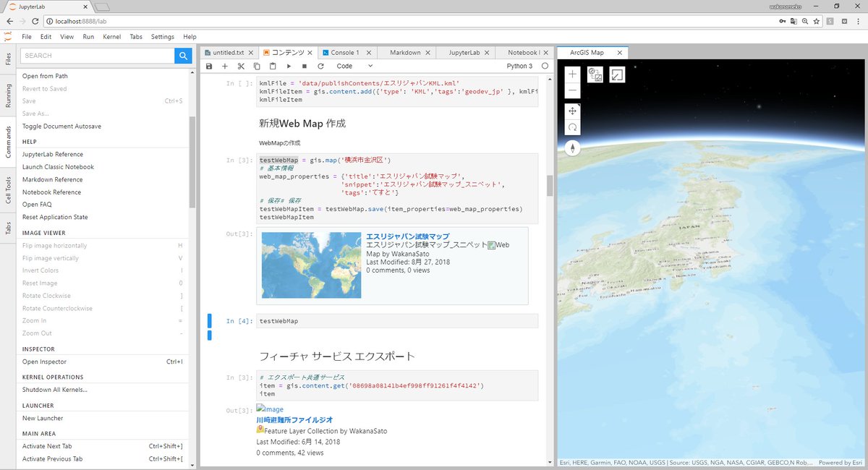
Task: Open the Help menu
Action: (x=190, y=37)
